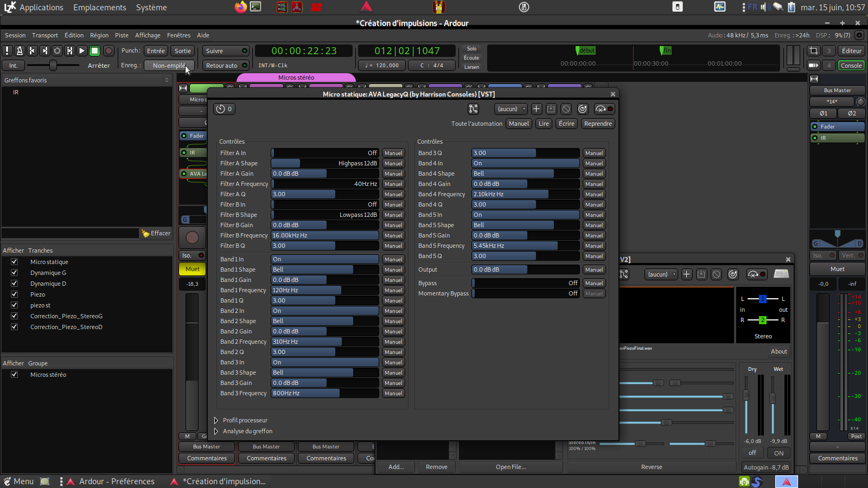Toggle visibility of Correction_Piezo_StereoD strip
This screenshot has height=488, width=868.
point(15,327)
